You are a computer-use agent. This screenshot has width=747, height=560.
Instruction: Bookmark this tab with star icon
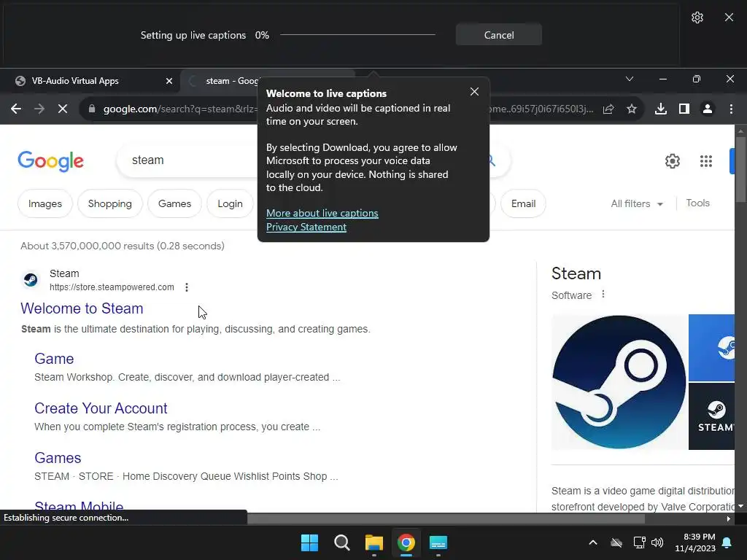pyautogui.click(x=632, y=109)
